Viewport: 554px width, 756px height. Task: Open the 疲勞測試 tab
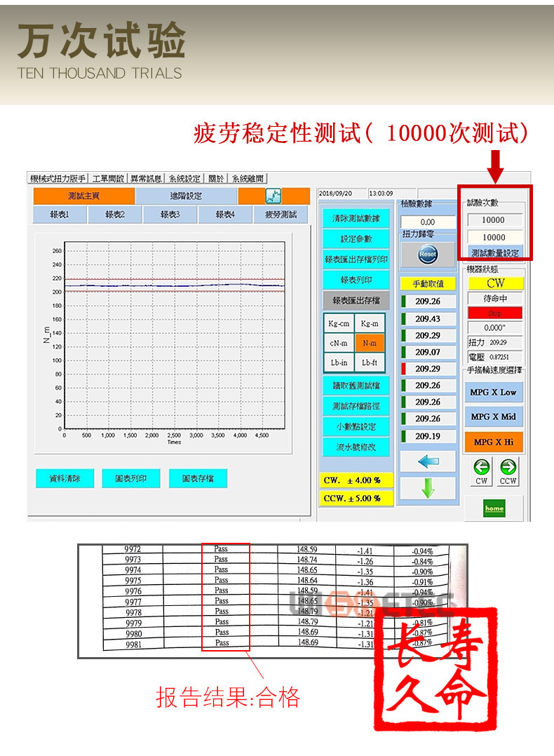(281, 215)
